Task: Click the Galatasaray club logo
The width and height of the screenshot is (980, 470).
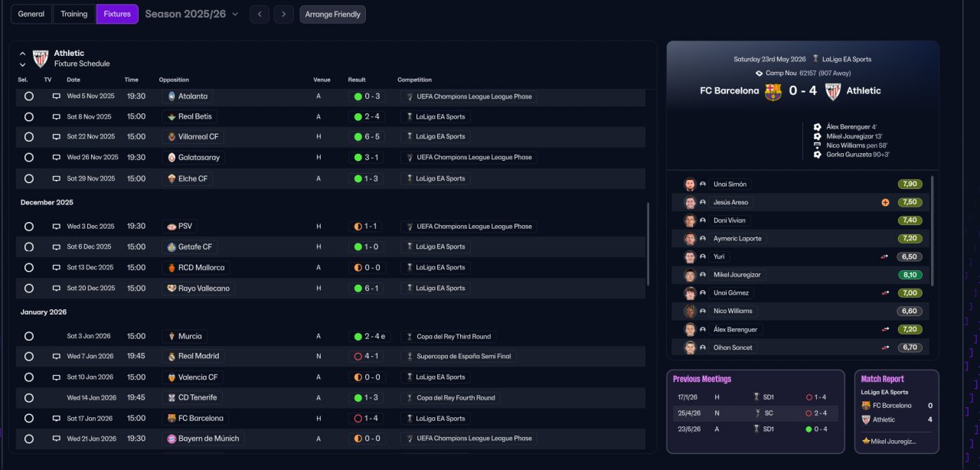Action: [x=171, y=158]
